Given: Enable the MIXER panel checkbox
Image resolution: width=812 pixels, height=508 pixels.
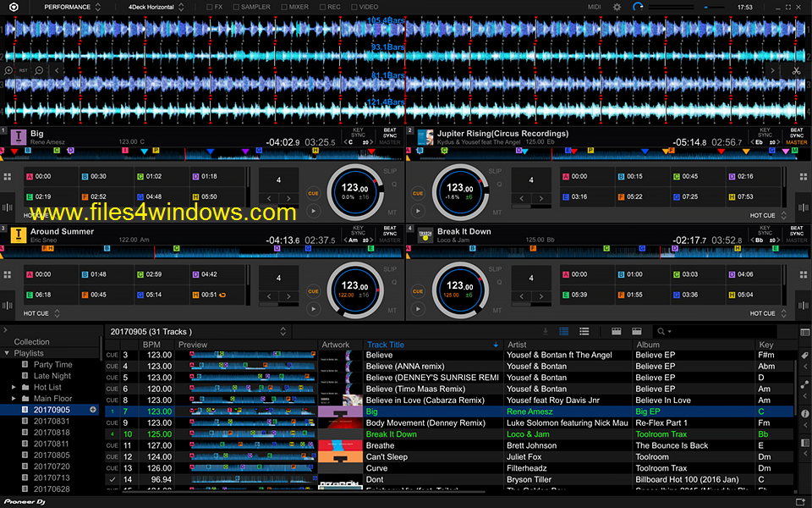Looking at the screenshot, I should [284, 8].
